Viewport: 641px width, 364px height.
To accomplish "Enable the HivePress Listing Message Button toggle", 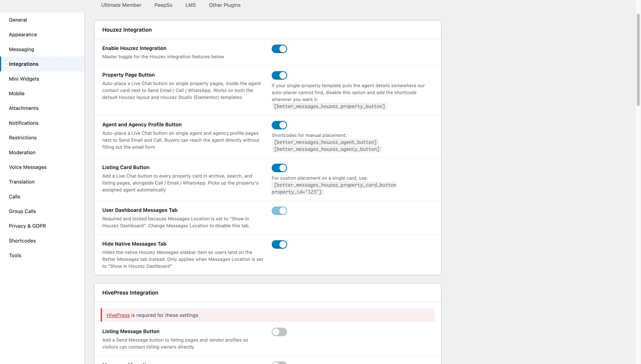I will click(x=279, y=332).
